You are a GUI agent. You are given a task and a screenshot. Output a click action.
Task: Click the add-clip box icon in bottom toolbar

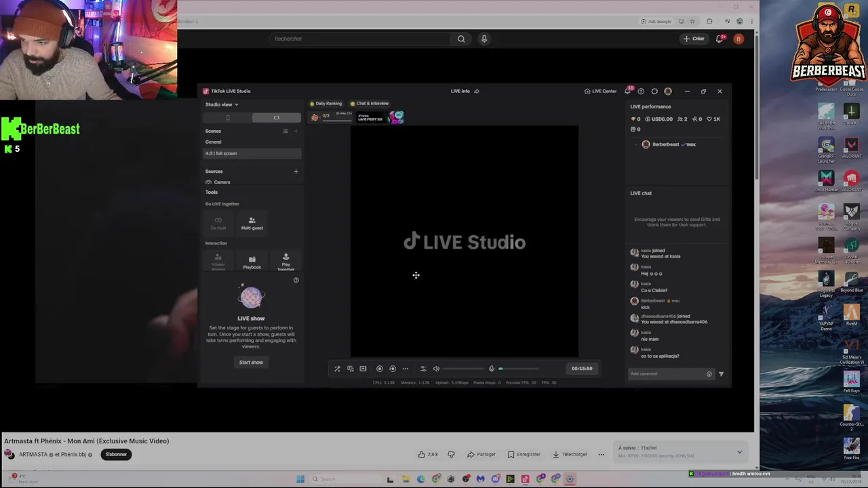click(363, 369)
